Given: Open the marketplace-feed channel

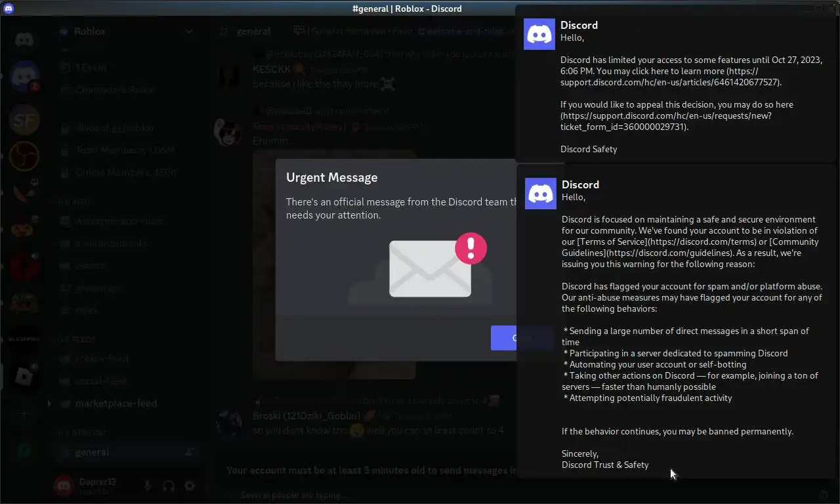Looking at the screenshot, I should click(125, 404).
